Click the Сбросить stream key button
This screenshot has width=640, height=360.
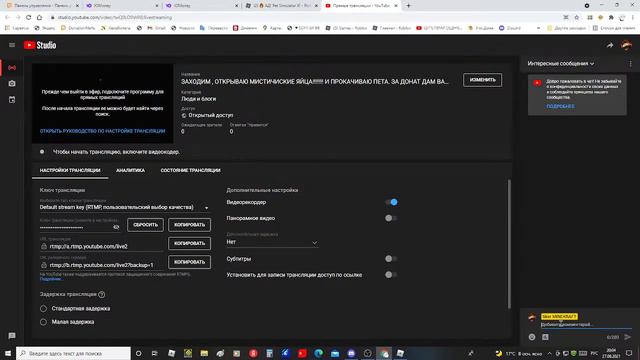tap(145, 225)
